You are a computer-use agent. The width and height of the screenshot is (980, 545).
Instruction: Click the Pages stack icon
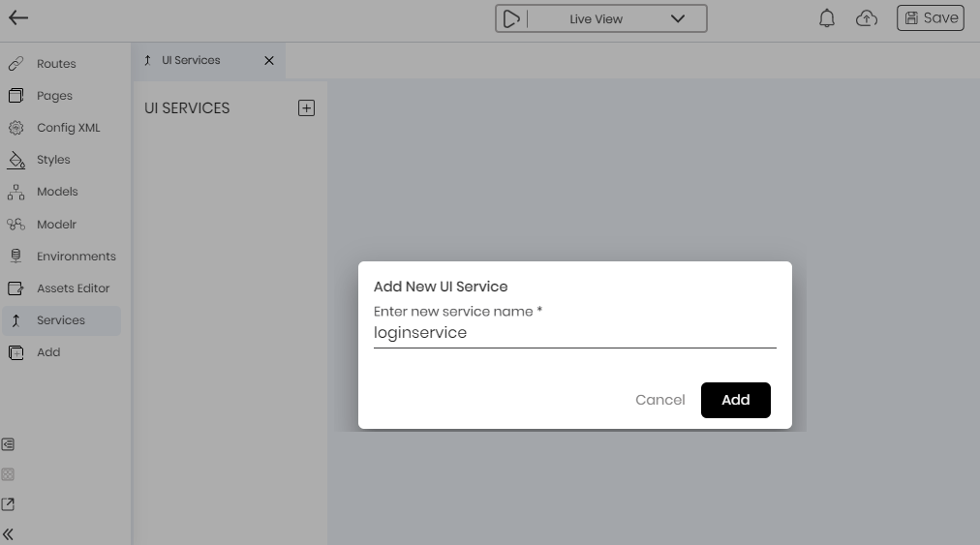tap(15, 96)
